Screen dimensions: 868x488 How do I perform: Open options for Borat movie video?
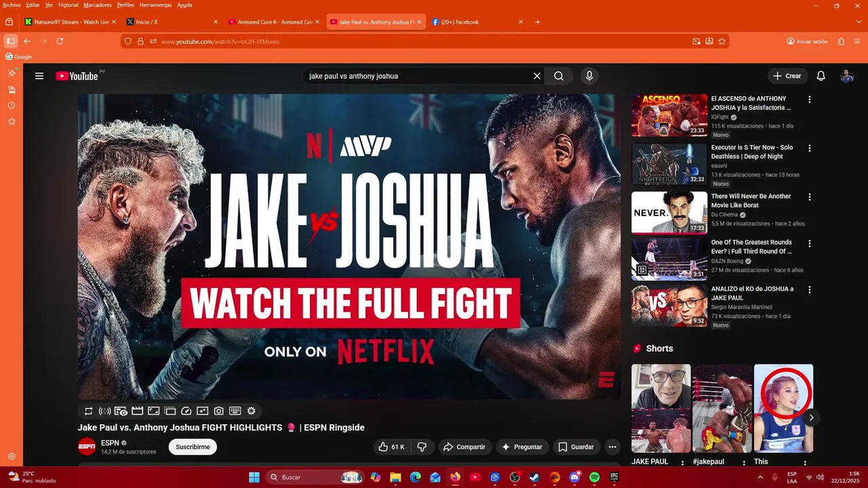(809, 197)
